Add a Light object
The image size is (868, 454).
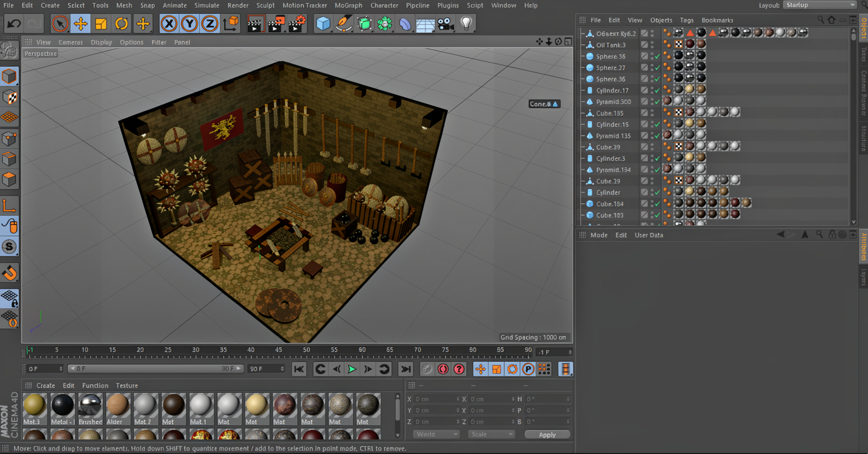click(x=466, y=24)
